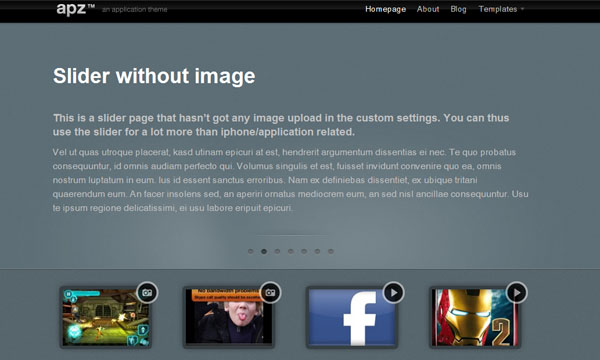Image resolution: width=600 pixels, height=360 pixels.
Task: Select the first slider pagination dot
Action: 251,251
